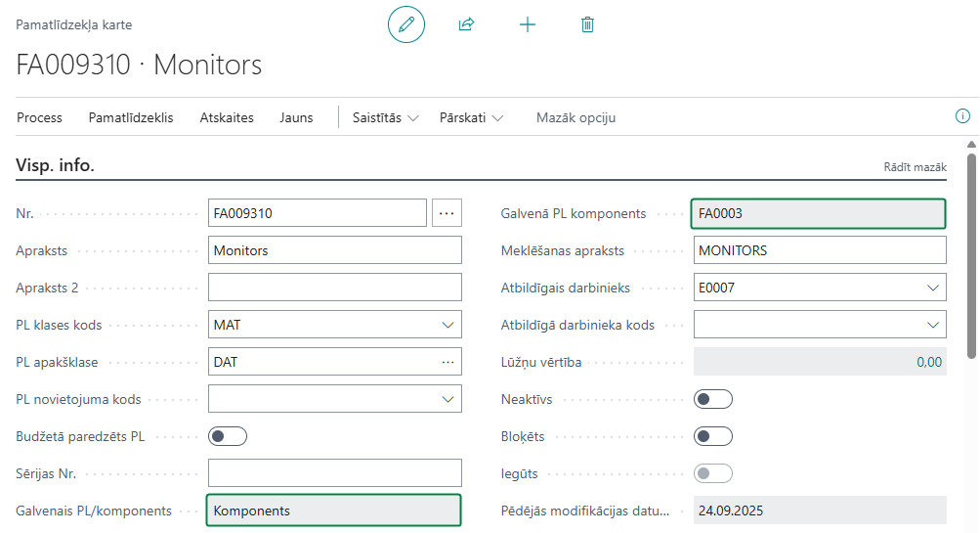Open the info circle icon

[962, 116]
